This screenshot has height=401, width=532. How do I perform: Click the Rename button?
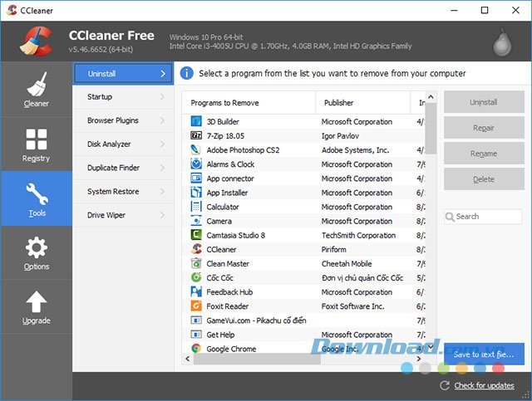(484, 154)
